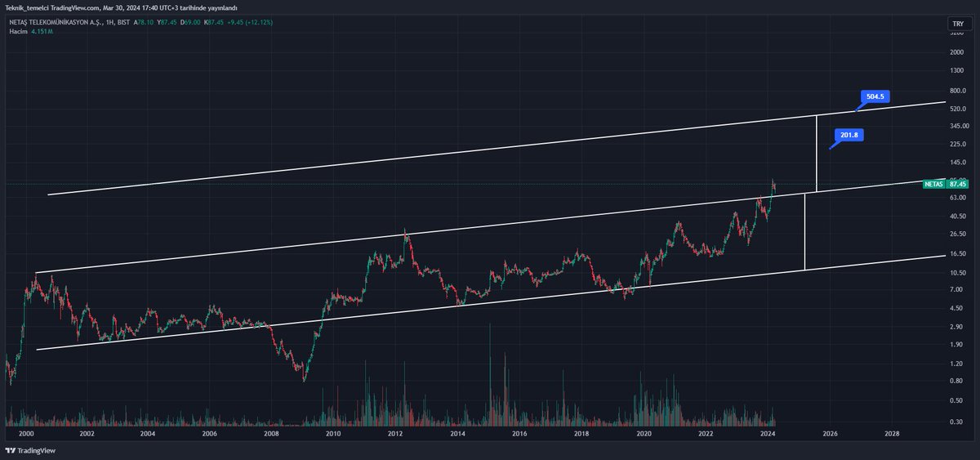Select the 201.8 price label callout
The height and width of the screenshot is (460, 980).
pyautogui.click(x=849, y=136)
